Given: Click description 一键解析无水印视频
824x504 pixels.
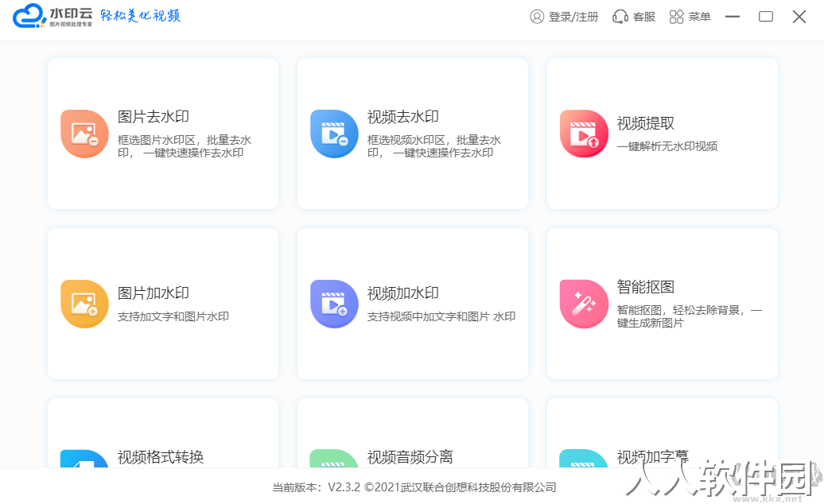Looking at the screenshot, I should pyautogui.click(x=667, y=146).
